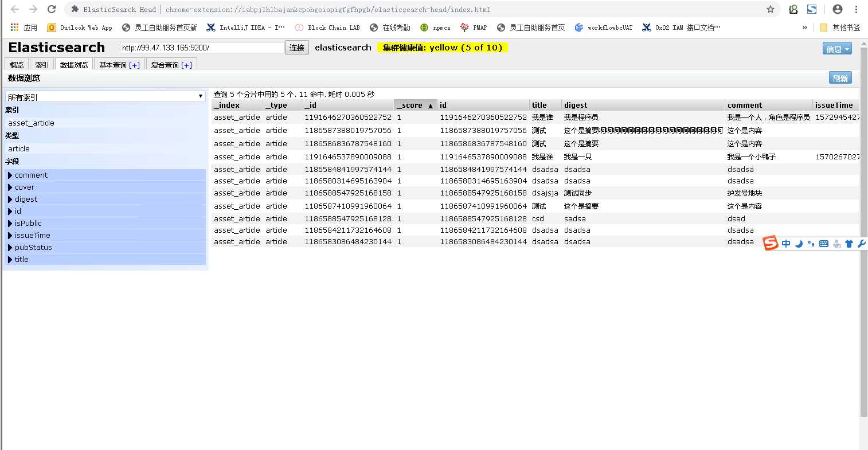Reload the page with refresh icon
The height and width of the screenshot is (450, 868).
click(52, 9)
